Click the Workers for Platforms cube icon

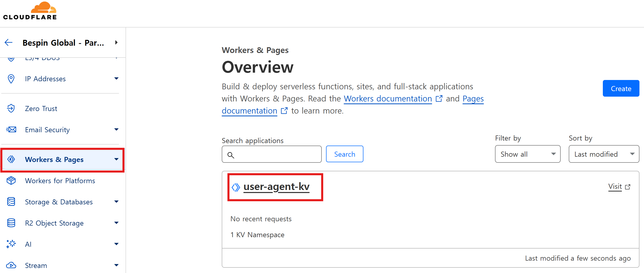pos(11,181)
